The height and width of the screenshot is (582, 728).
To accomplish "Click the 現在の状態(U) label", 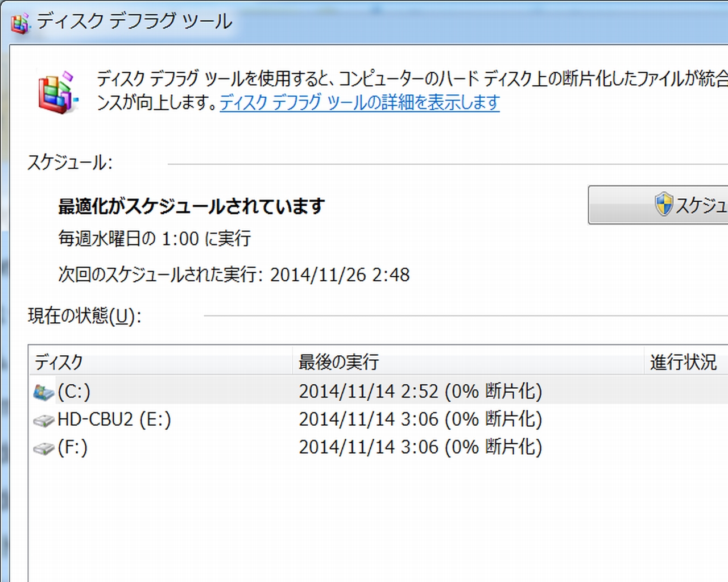I will coord(84,316).
